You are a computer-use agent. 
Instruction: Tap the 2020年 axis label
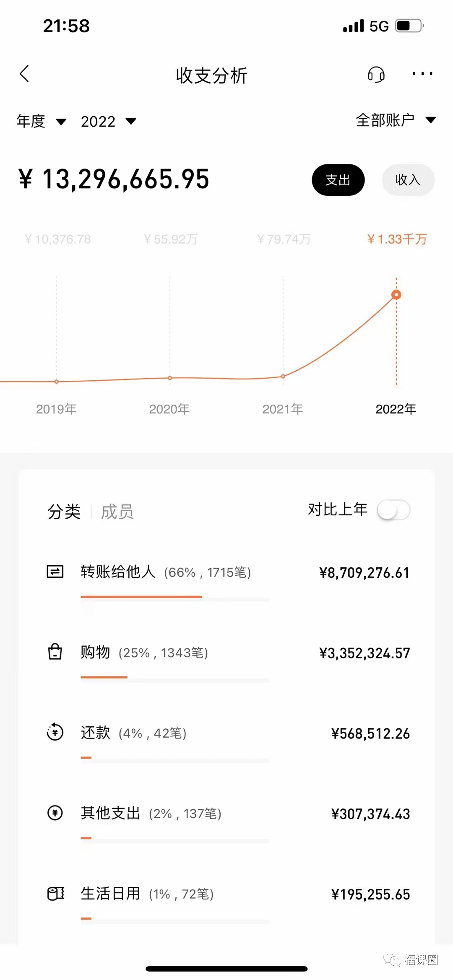pos(169,409)
